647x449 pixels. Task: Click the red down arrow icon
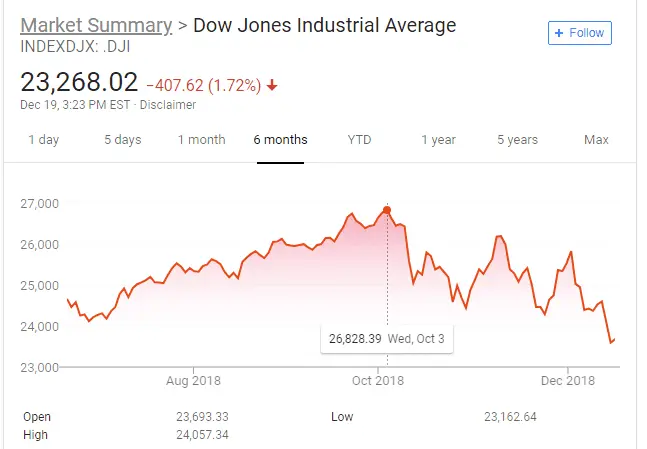[x=272, y=85]
